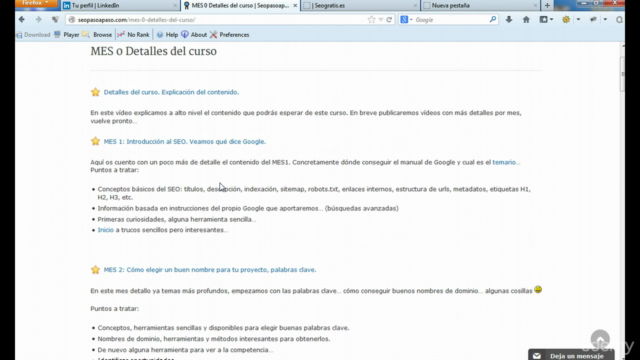The height and width of the screenshot is (360, 640).
Task: Open Help in the add-on toolbar
Action: coord(167,35)
